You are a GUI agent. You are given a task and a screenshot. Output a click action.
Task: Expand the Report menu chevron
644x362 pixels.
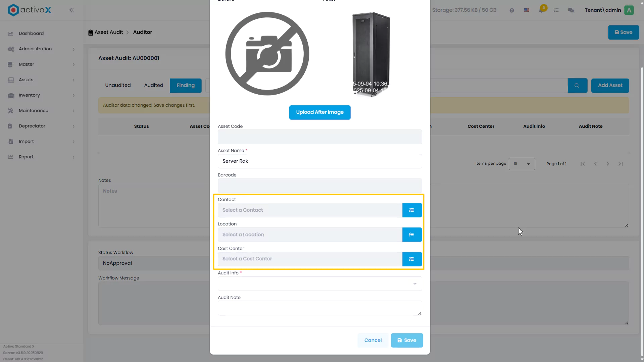pyautogui.click(x=73, y=157)
